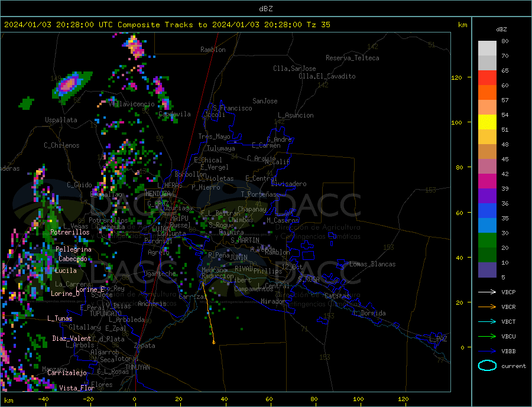Click the 'Reserva_Telteca' map label
Viewport: 532px width, 407px height.
pos(352,58)
